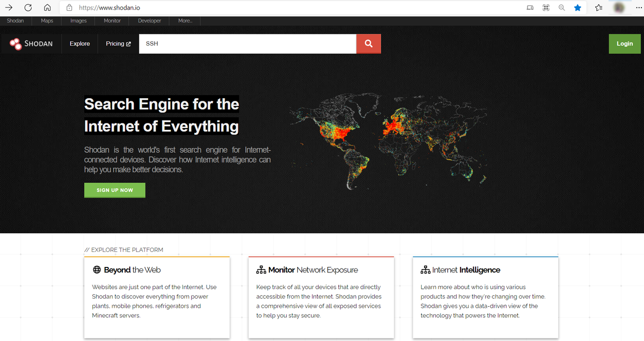The width and height of the screenshot is (644, 341).
Task: Click inside the SSH search input field
Action: (247, 43)
